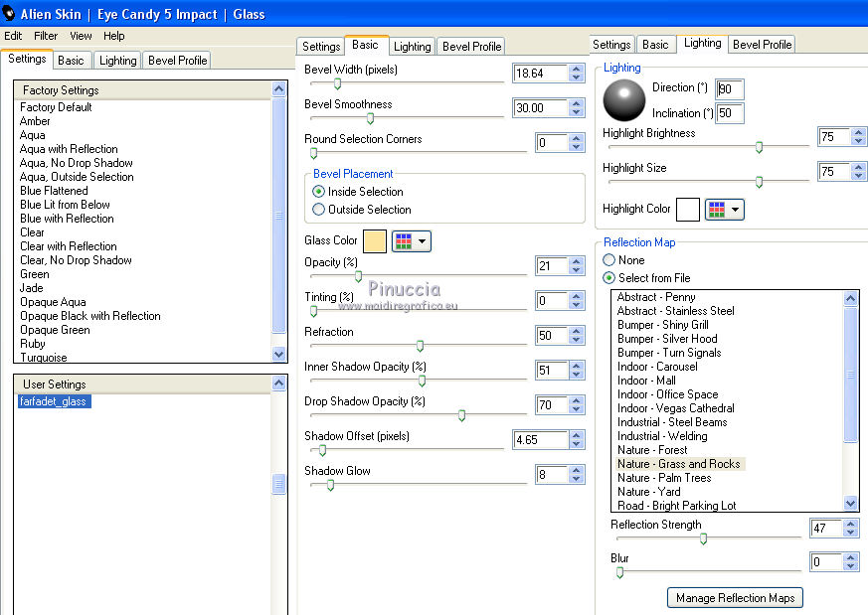Image resolution: width=868 pixels, height=615 pixels.
Task: Select Road - Bright Parking Lot map
Action: 676,506
